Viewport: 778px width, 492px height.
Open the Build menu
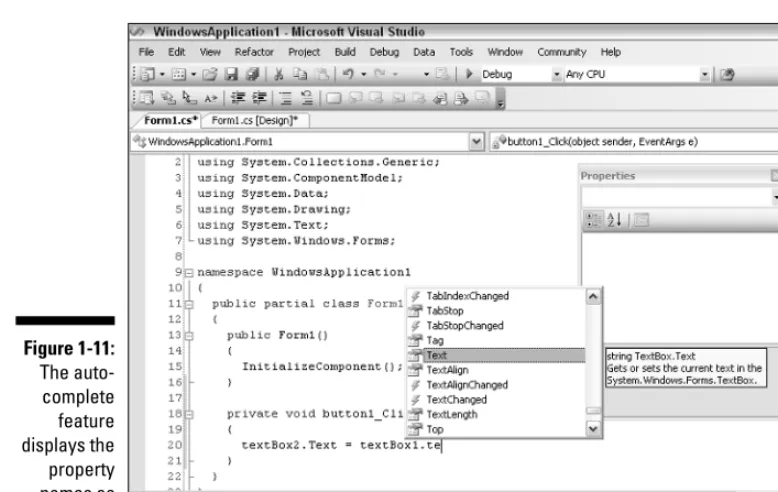(345, 52)
